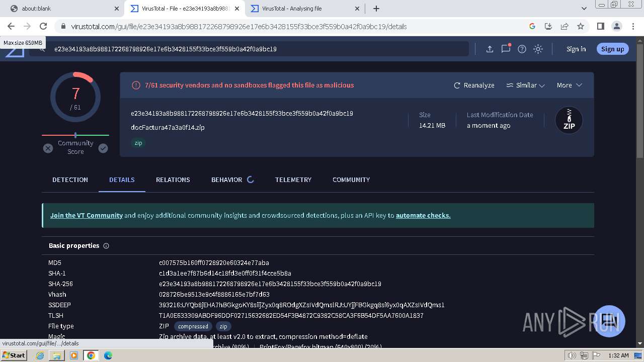Open Microsoft Edge from taskbar
The width and height of the screenshot is (644, 362).
[108, 355]
